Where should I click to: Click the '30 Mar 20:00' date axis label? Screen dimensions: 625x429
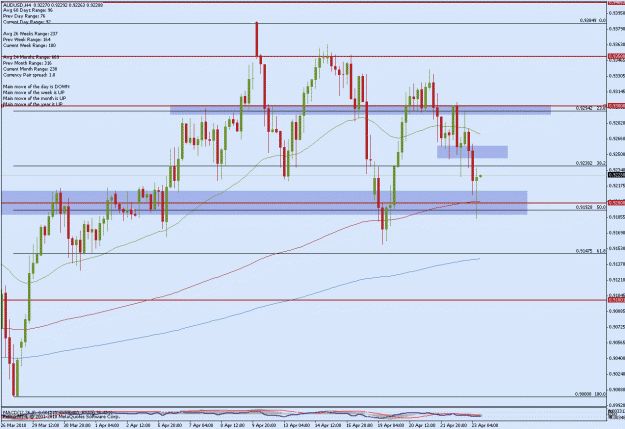tap(77, 425)
